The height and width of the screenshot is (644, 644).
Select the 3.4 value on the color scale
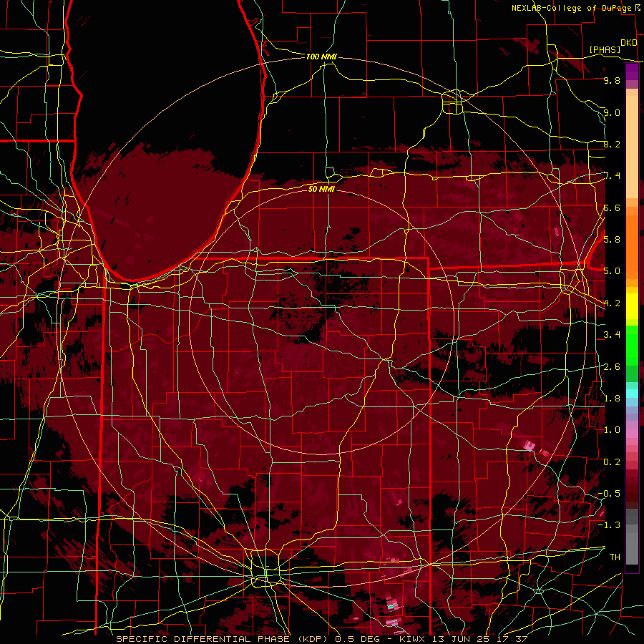[x=612, y=335]
